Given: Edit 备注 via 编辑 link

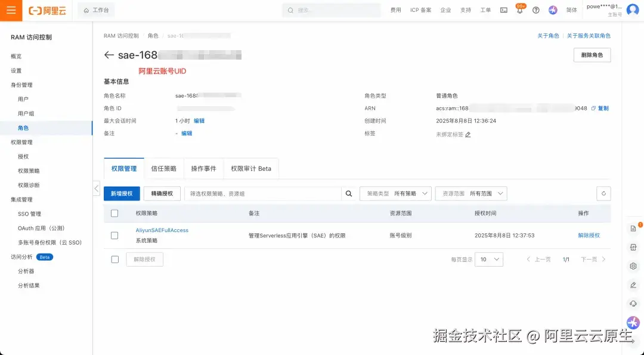Looking at the screenshot, I should pyautogui.click(x=187, y=134).
